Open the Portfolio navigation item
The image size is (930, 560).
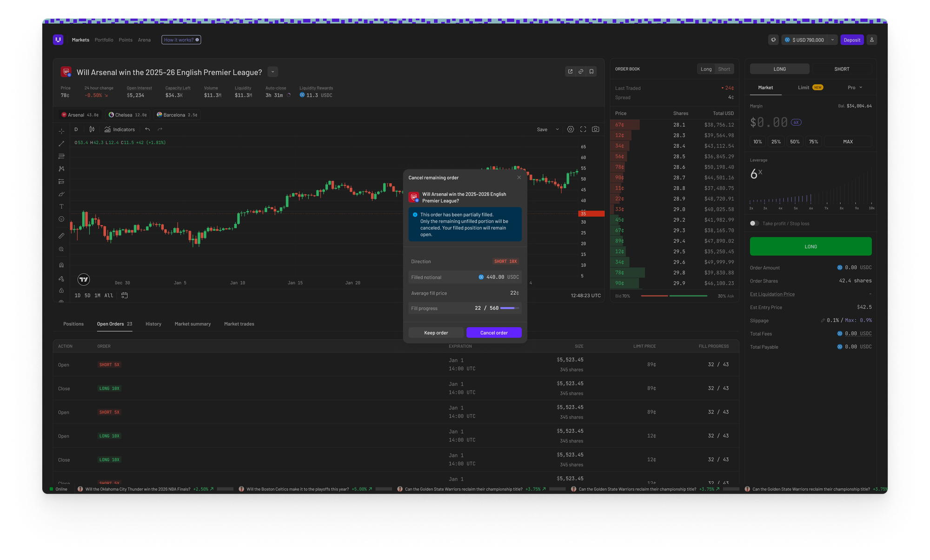tap(104, 40)
